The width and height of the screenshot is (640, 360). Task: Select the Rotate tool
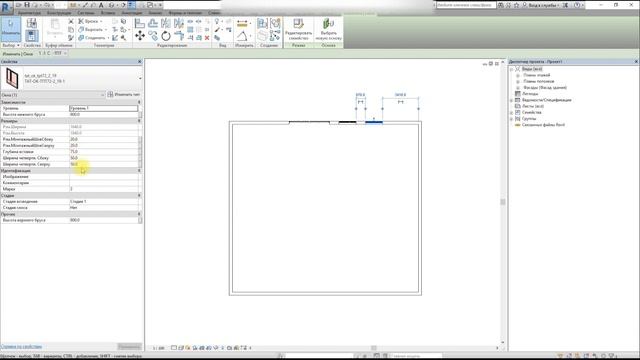166,36
